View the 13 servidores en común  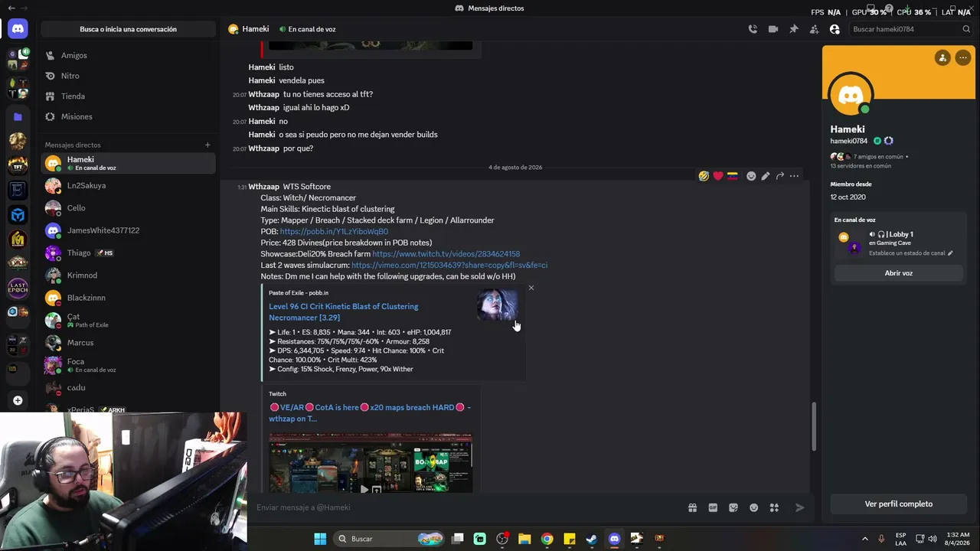coord(861,165)
